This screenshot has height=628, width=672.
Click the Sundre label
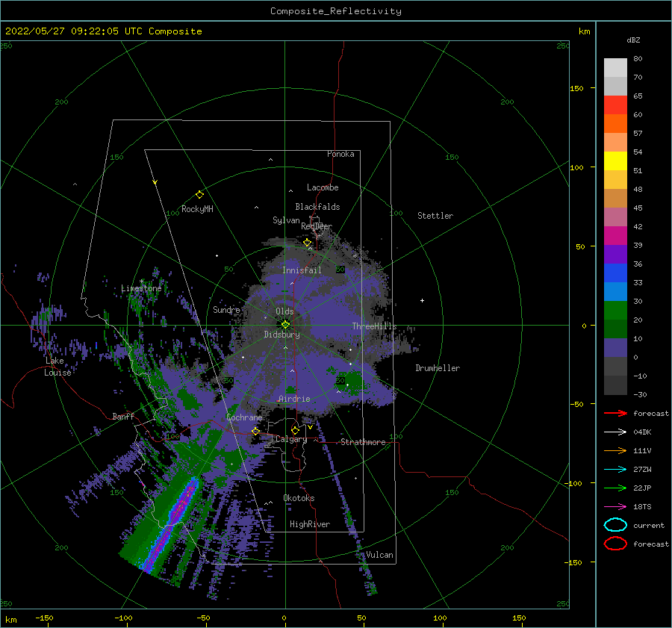coord(226,309)
